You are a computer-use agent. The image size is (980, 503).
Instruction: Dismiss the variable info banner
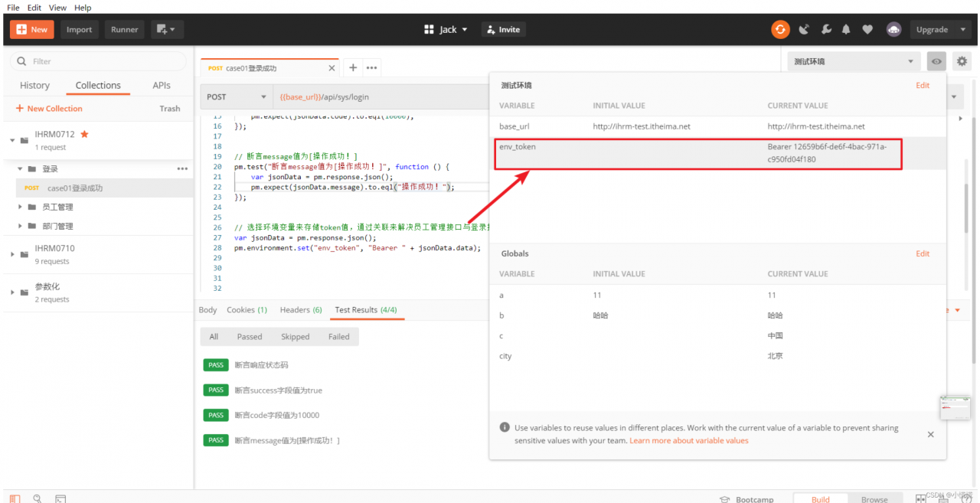click(x=930, y=434)
